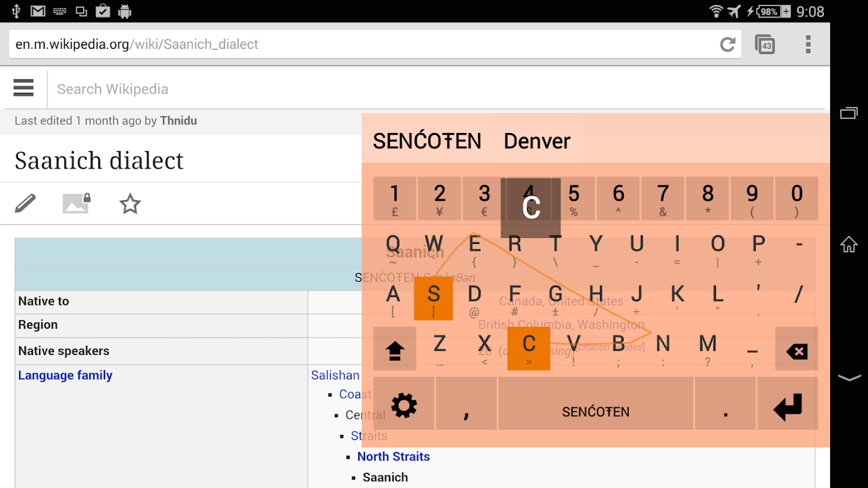868x488 pixels.
Task: Tap the number 8 key
Action: (x=707, y=199)
